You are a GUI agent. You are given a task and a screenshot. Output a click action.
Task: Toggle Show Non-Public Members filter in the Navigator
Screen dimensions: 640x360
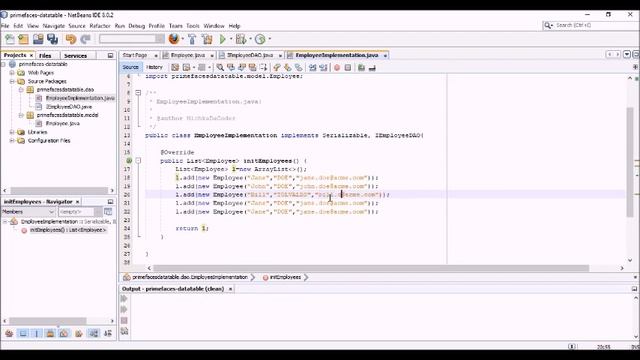point(50,333)
